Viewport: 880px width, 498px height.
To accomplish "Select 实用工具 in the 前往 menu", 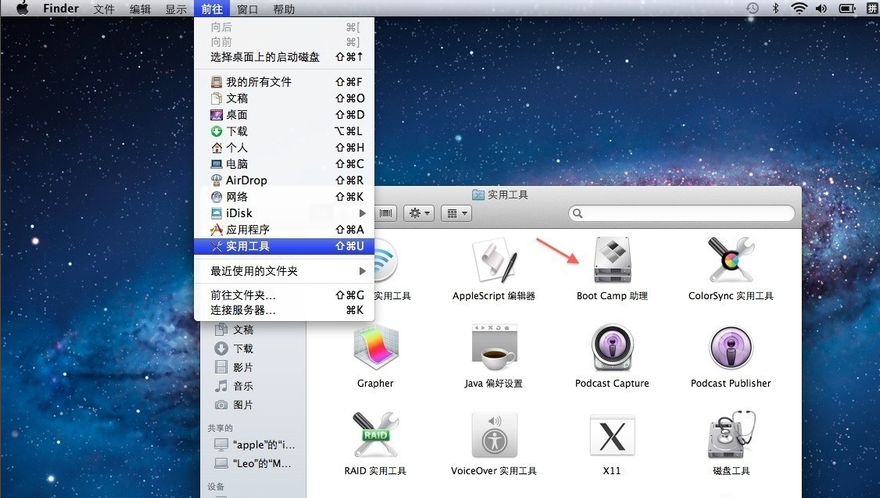I will [x=284, y=246].
